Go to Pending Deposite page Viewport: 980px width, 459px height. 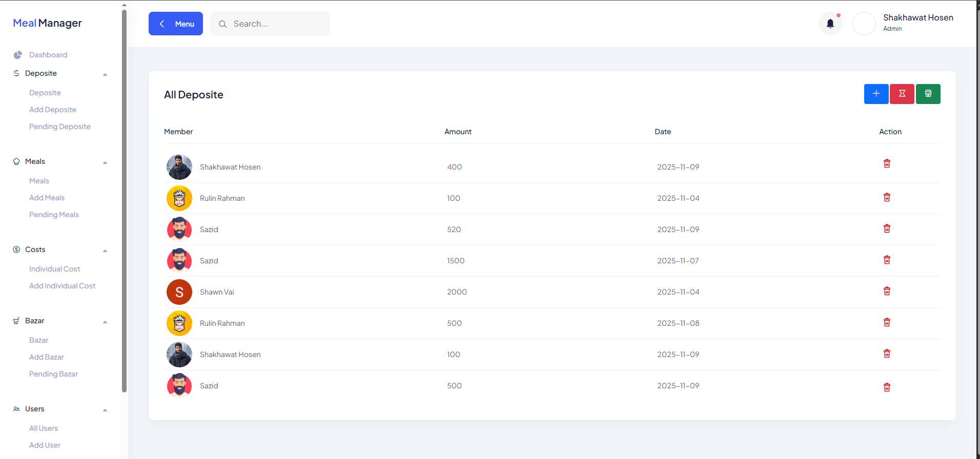tap(59, 127)
